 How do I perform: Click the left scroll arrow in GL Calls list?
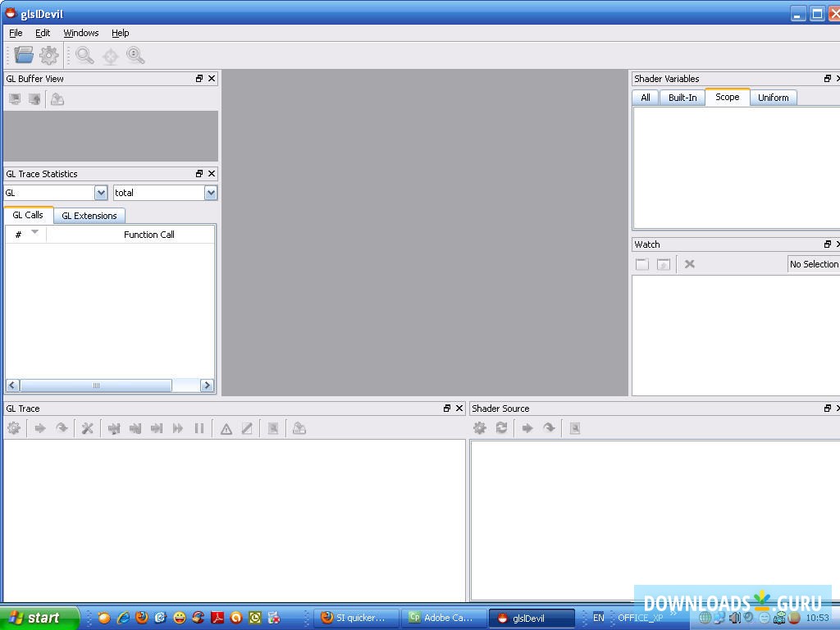tap(12, 386)
